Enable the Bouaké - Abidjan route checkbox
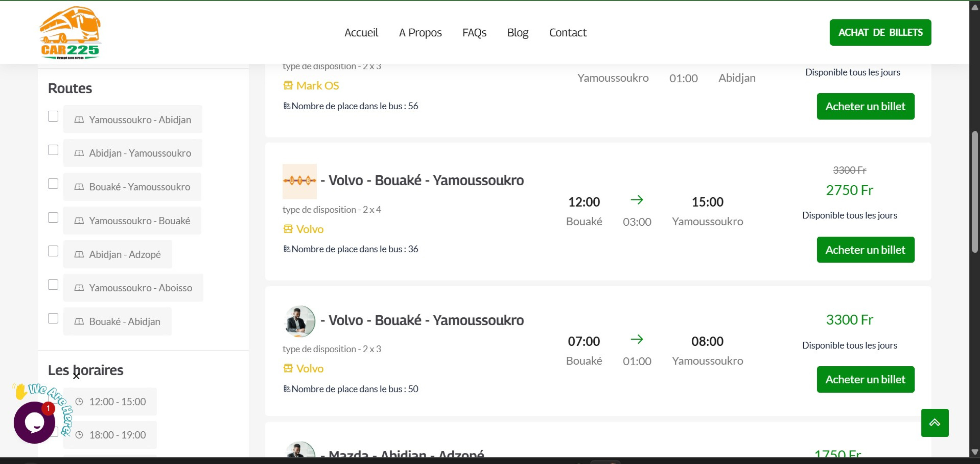980x464 pixels. click(53, 318)
